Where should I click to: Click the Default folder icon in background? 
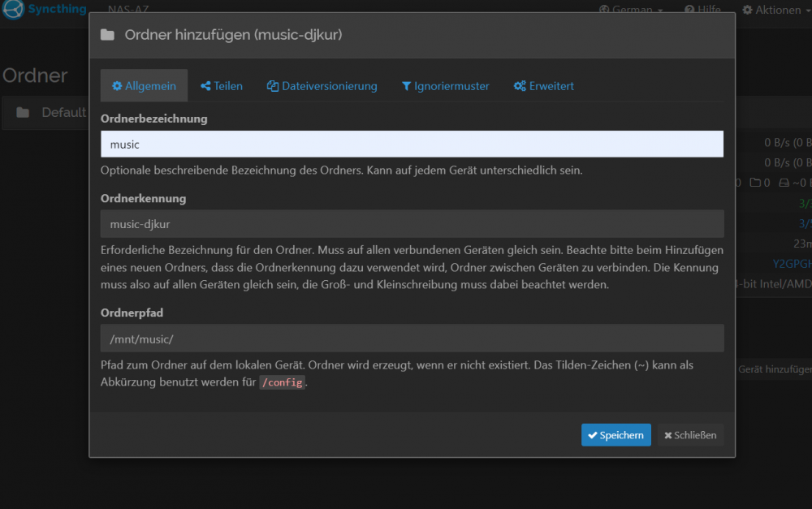pyautogui.click(x=23, y=112)
